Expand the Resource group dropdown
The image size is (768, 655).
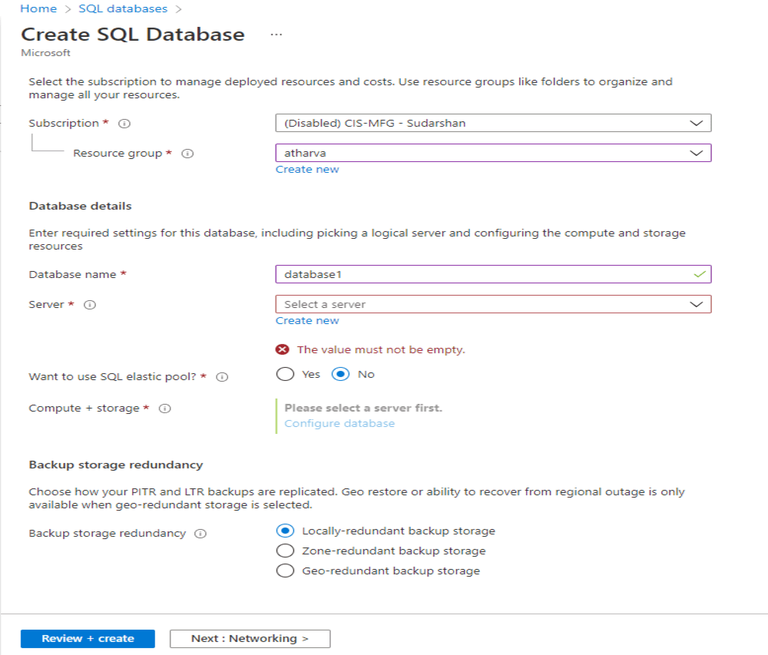[x=493, y=153]
